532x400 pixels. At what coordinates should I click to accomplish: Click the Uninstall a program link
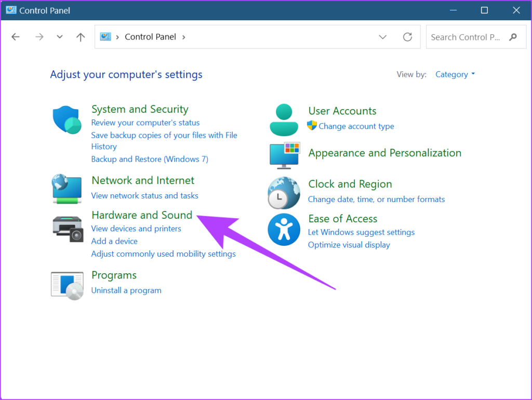(x=126, y=290)
